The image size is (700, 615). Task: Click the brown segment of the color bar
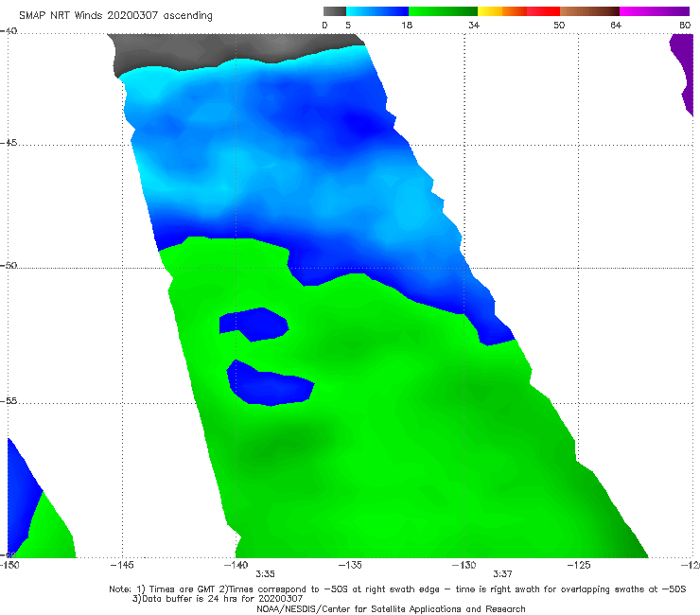(x=589, y=11)
